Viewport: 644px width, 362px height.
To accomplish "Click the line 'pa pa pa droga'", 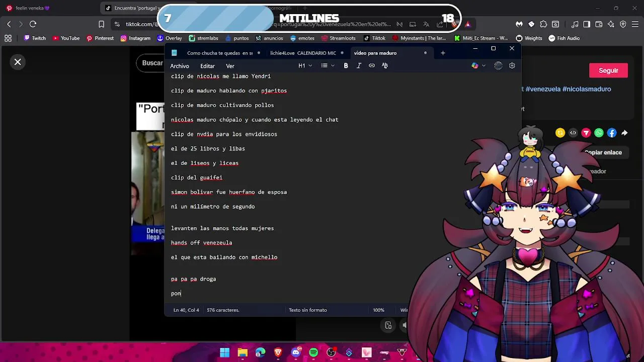I will coord(193,279).
